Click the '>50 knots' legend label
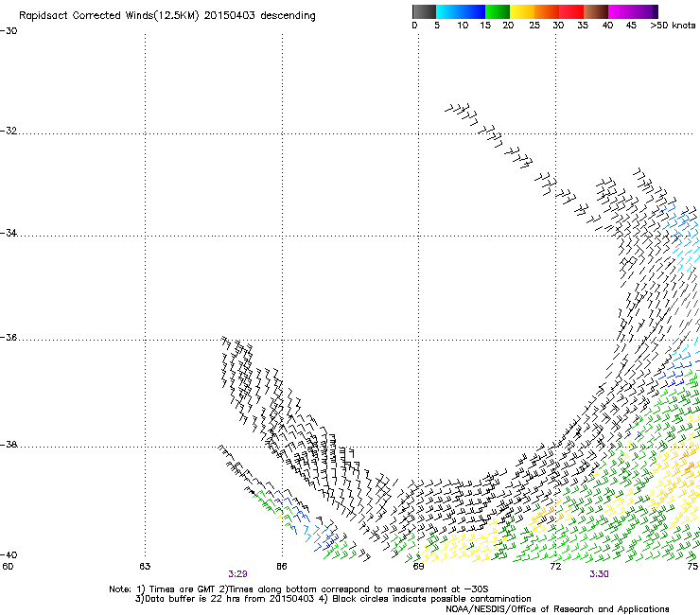Screen dimensions: 700x615 tap(673, 26)
